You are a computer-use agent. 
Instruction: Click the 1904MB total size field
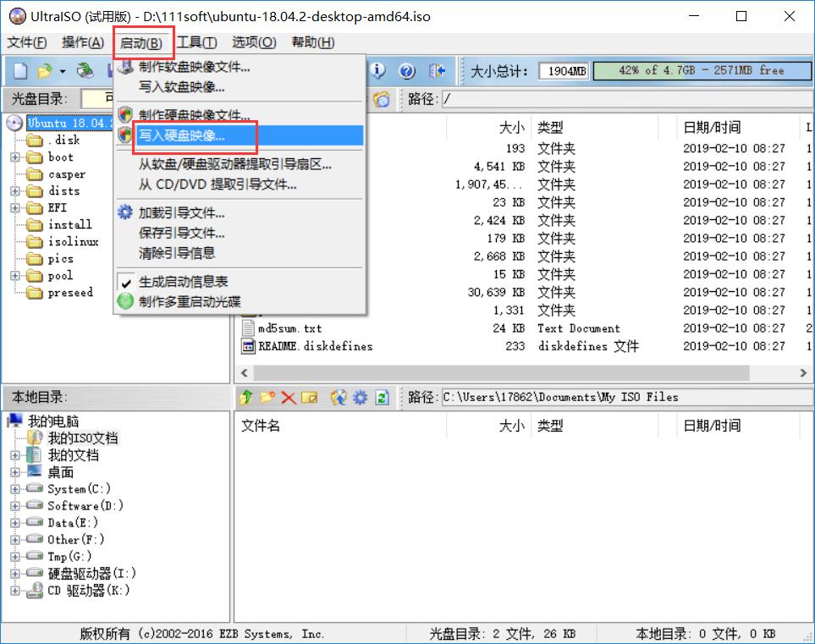pos(564,72)
